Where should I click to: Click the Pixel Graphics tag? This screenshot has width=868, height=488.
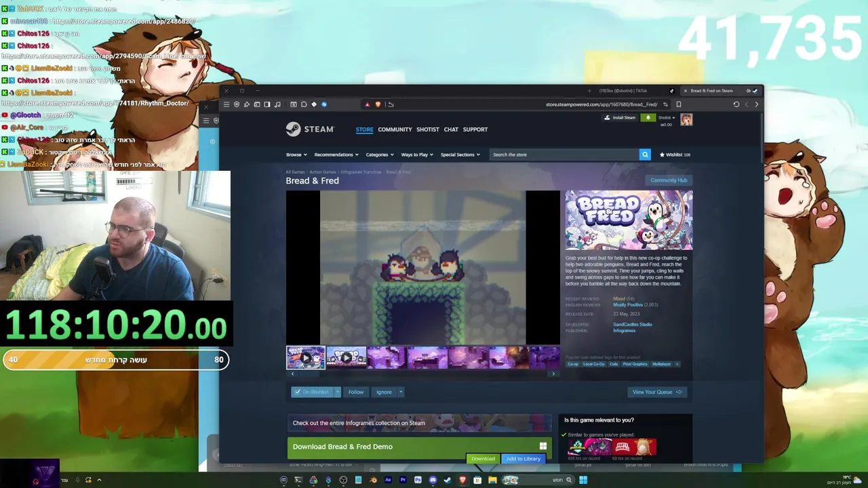click(x=635, y=364)
